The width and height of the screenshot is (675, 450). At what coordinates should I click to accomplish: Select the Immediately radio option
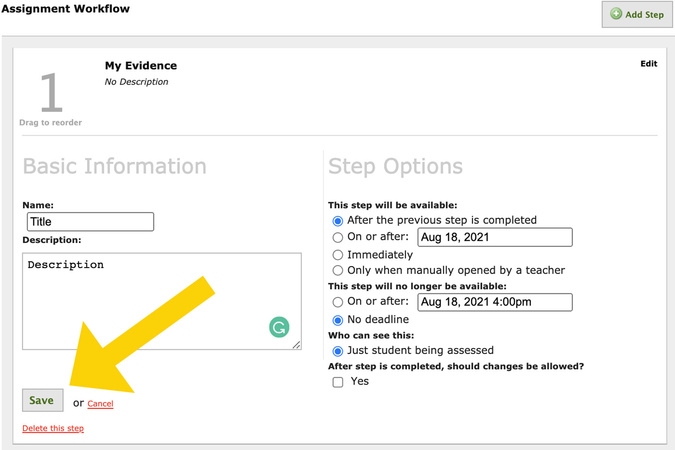pos(338,255)
